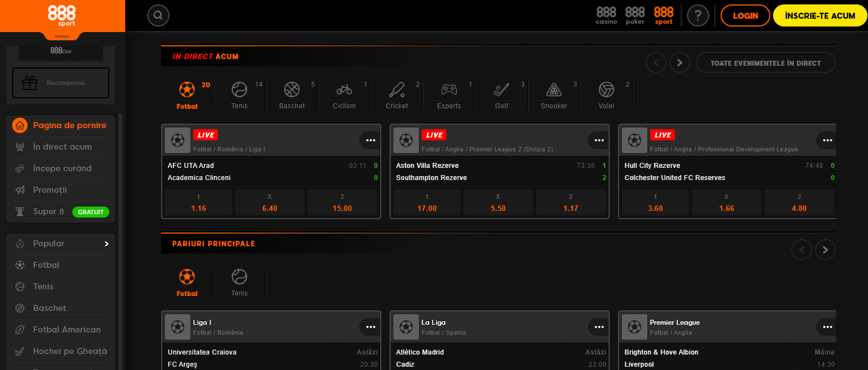The height and width of the screenshot is (370, 868).
Task: Bet X at 1.66 Hull City match
Action: click(x=727, y=203)
